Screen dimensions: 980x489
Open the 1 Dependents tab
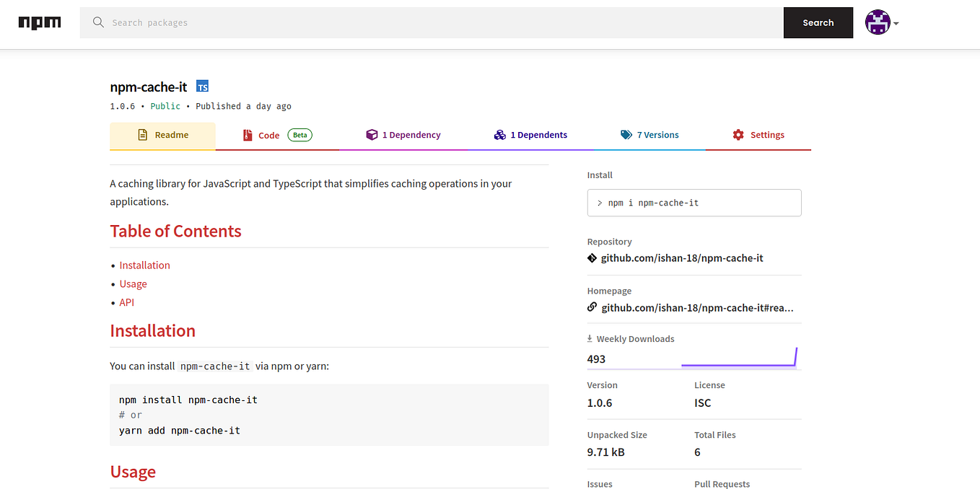(x=530, y=136)
